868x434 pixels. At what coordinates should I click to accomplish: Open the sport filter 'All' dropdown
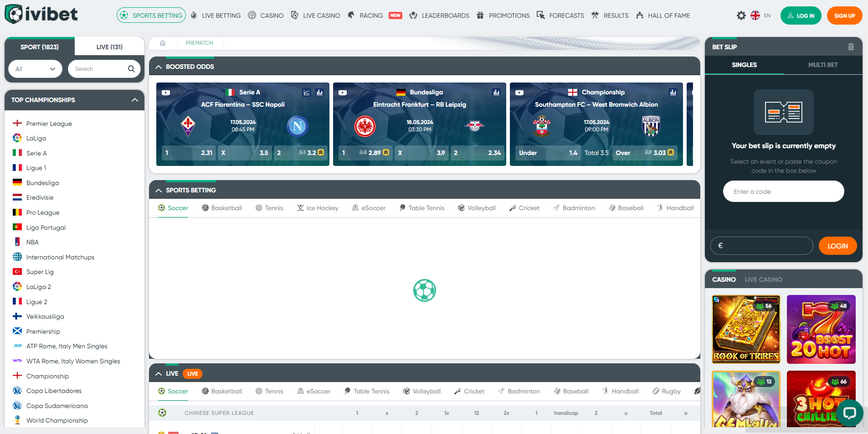tap(35, 69)
